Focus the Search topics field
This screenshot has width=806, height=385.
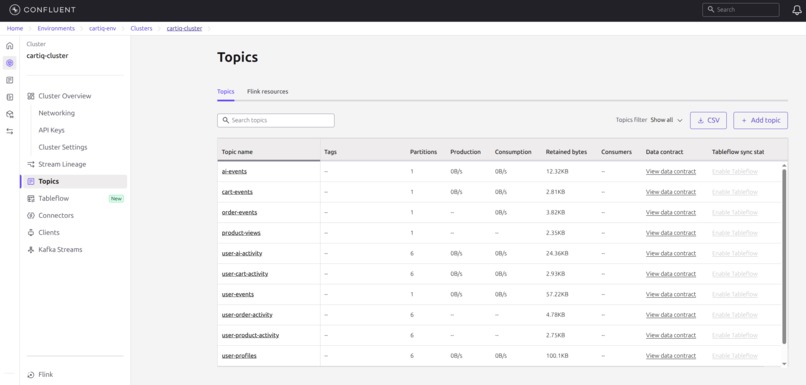(x=276, y=120)
